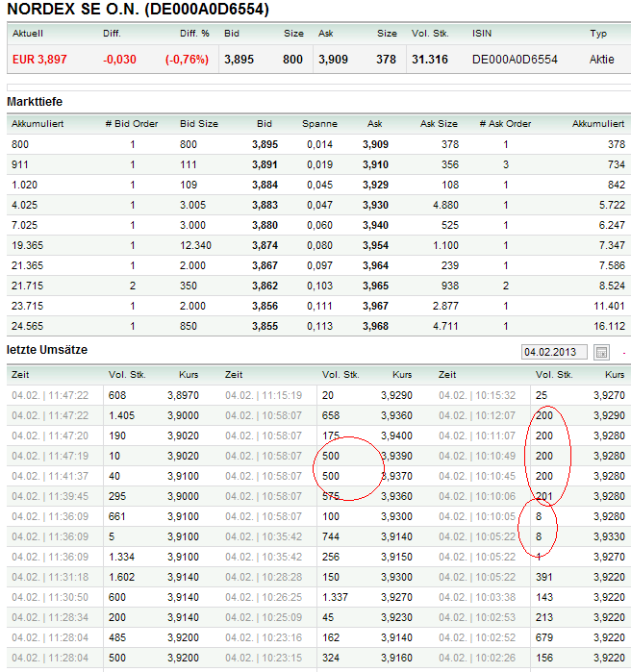The image size is (631, 672).
Task: Click trade time '04.02. | 11:47:20'
Action: 50,436
